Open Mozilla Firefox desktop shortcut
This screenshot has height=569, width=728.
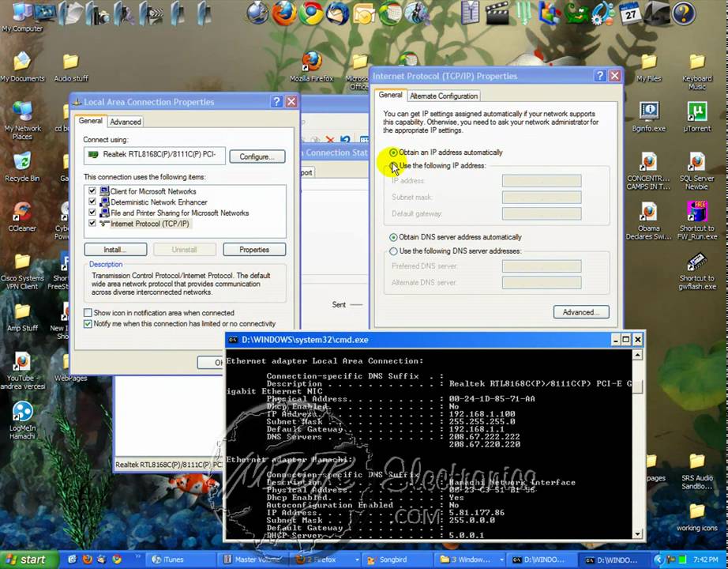pyautogui.click(x=312, y=67)
